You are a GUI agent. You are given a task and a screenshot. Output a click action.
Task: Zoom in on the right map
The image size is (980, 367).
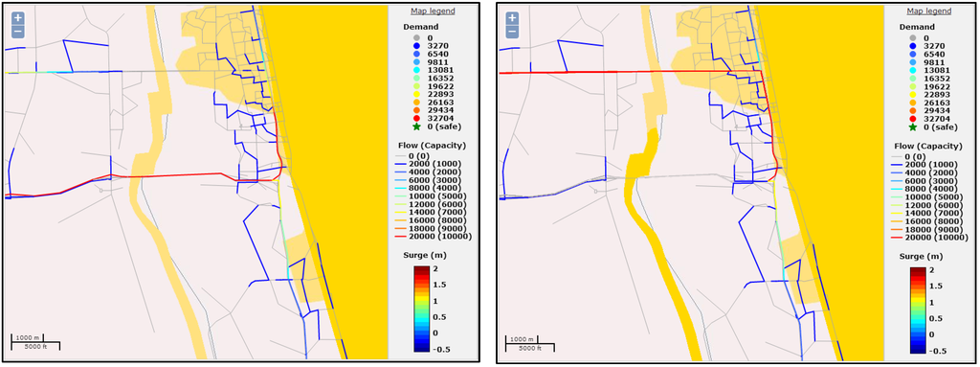click(x=512, y=18)
